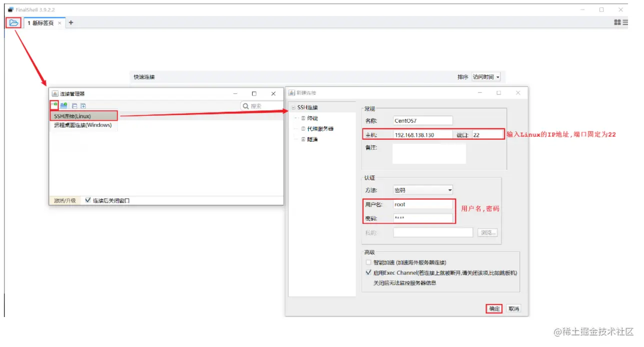Maximize the 连接管理器 window
Screen dimensions: 644x347
pyautogui.click(x=254, y=93)
